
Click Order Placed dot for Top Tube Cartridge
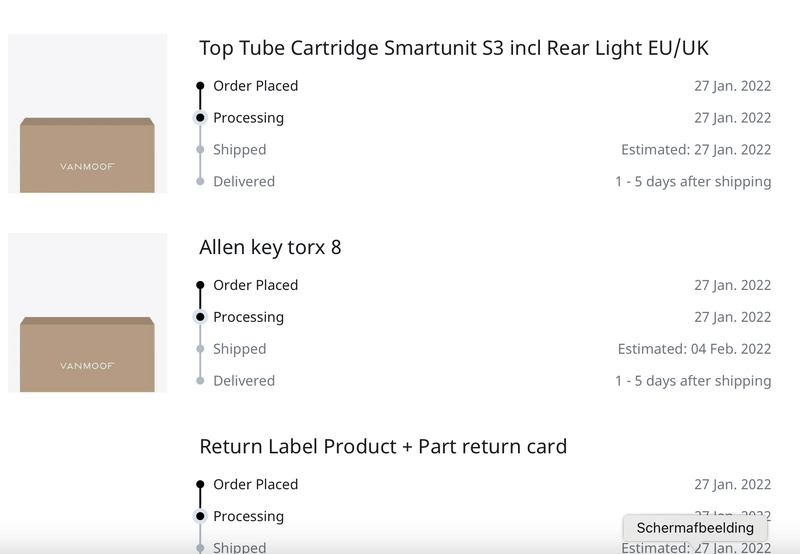(x=200, y=86)
